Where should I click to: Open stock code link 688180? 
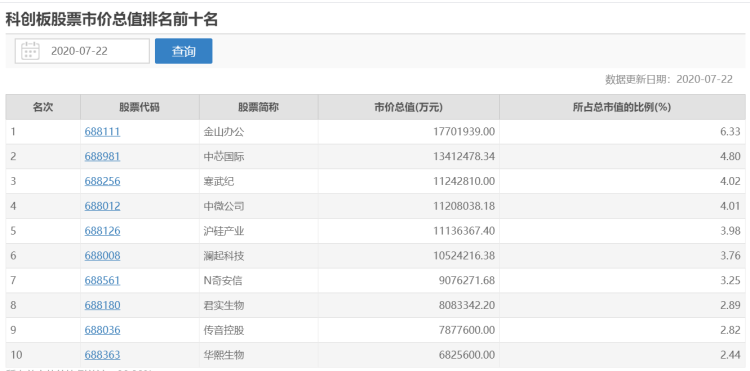102,305
